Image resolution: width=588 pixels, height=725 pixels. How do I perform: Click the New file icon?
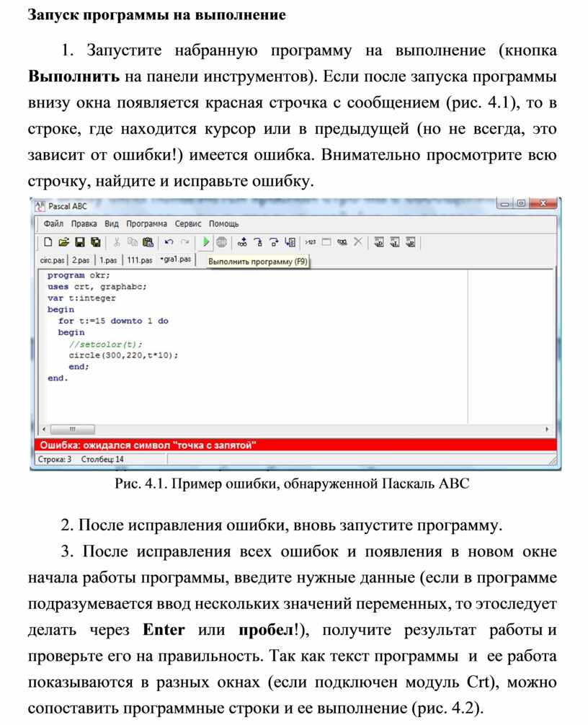click(48, 242)
